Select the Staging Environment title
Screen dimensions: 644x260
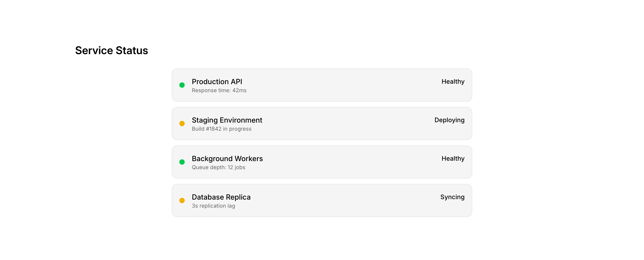click(x=227, y=120)
